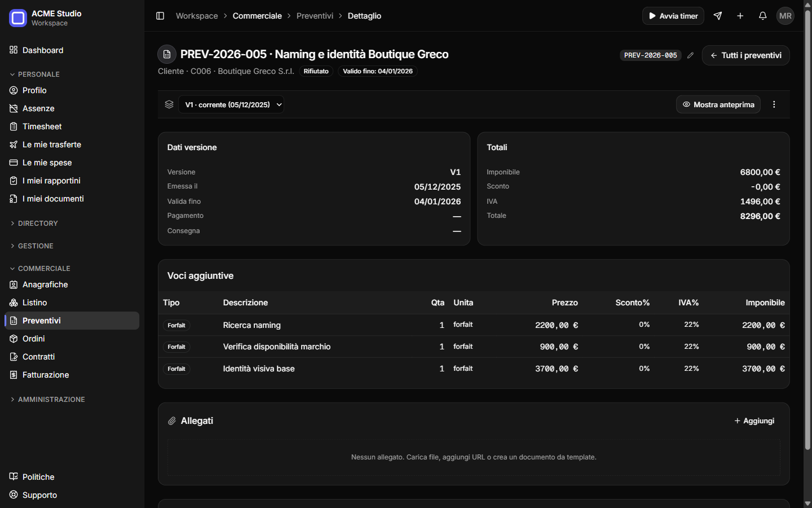Screen dimensions: 812x508
Task: Collapse the COMMERCIALE section
Action: click(40, 269)
